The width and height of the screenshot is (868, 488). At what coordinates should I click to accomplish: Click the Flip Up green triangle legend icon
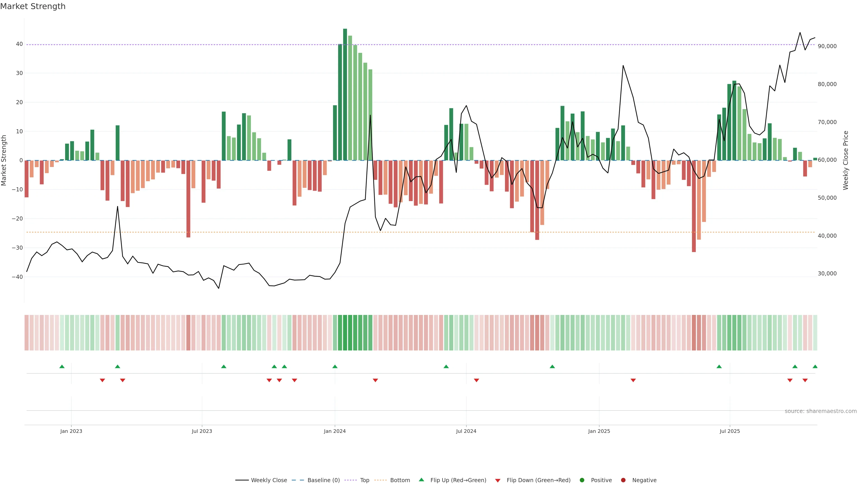coord(421,480)
